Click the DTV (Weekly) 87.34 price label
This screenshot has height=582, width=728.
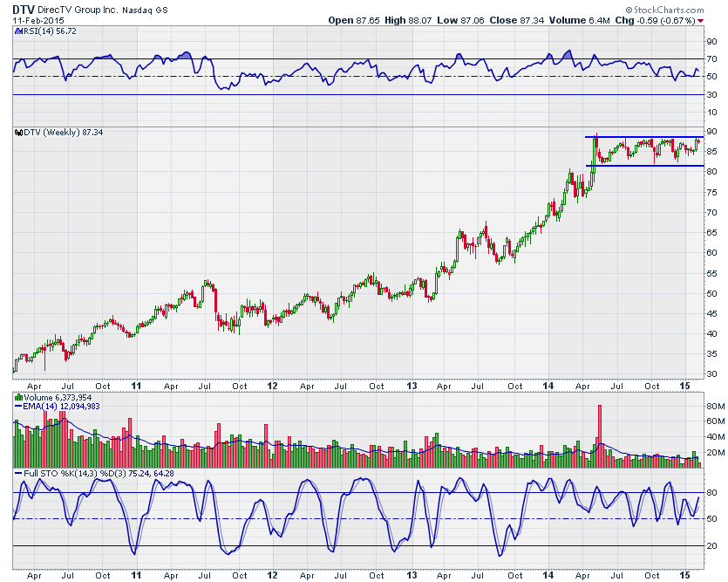(x=64, y=133)
